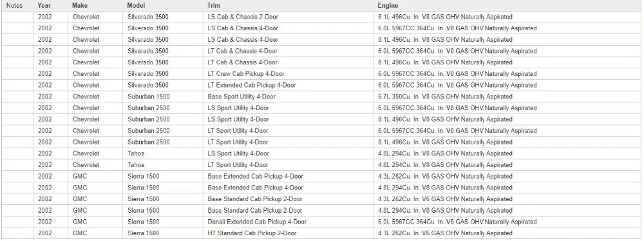Click the Engine column header
The image size is (644, 241).
388,6
